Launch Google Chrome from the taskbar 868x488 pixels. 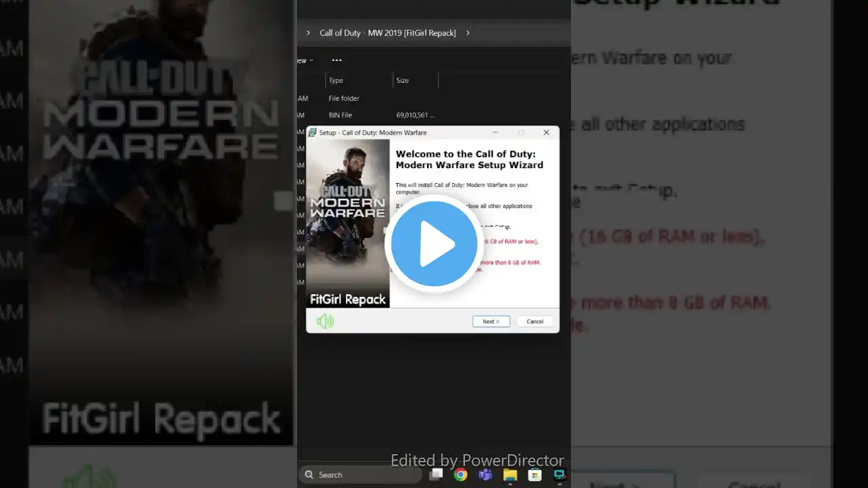coord(460,475)
